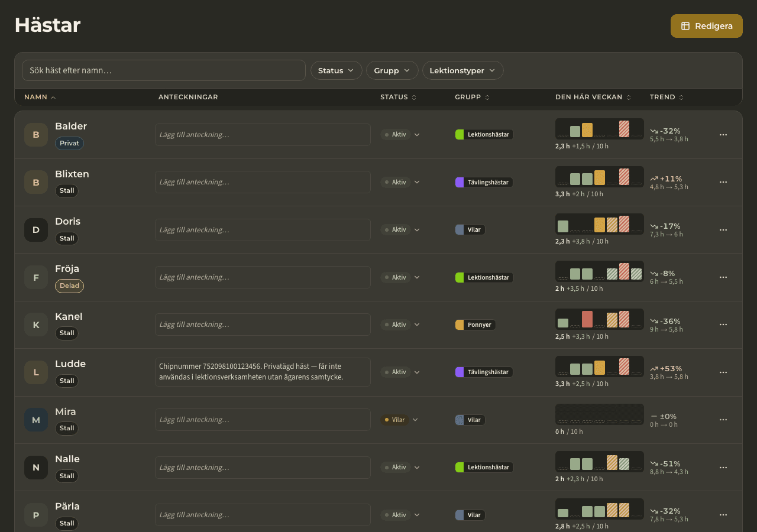The height and width of the screenshot is (532, 757).
Task: Sort table by Namn column
Action: [x=40, y=97]
